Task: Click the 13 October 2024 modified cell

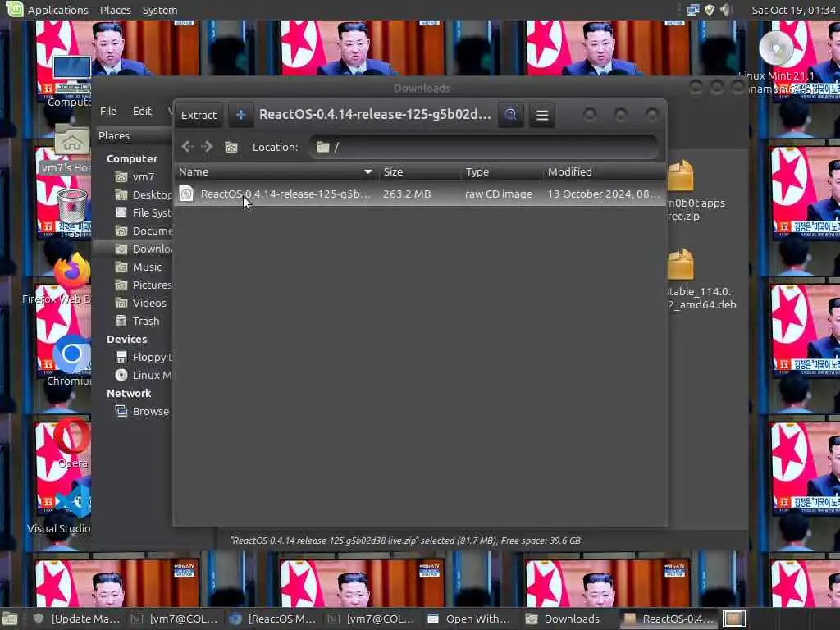Action: (x=604, y=194)
